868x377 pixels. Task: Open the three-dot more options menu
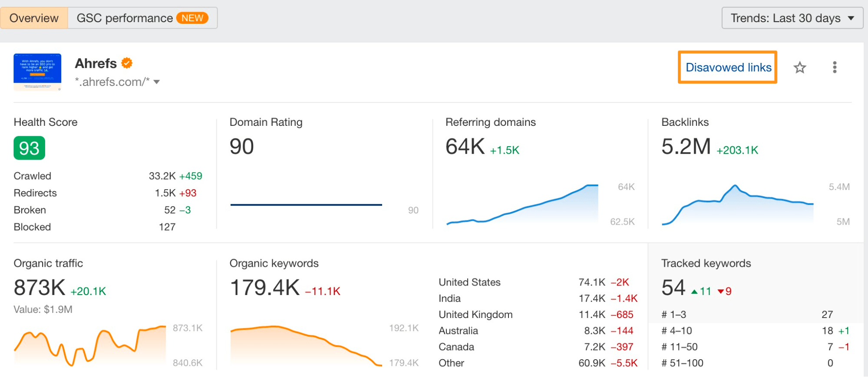coord(835,67)
